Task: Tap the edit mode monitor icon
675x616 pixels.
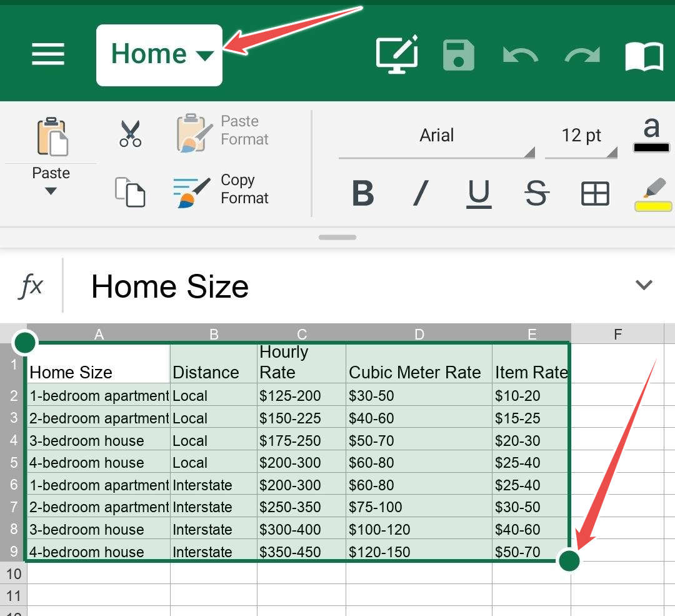Action: 396,55
